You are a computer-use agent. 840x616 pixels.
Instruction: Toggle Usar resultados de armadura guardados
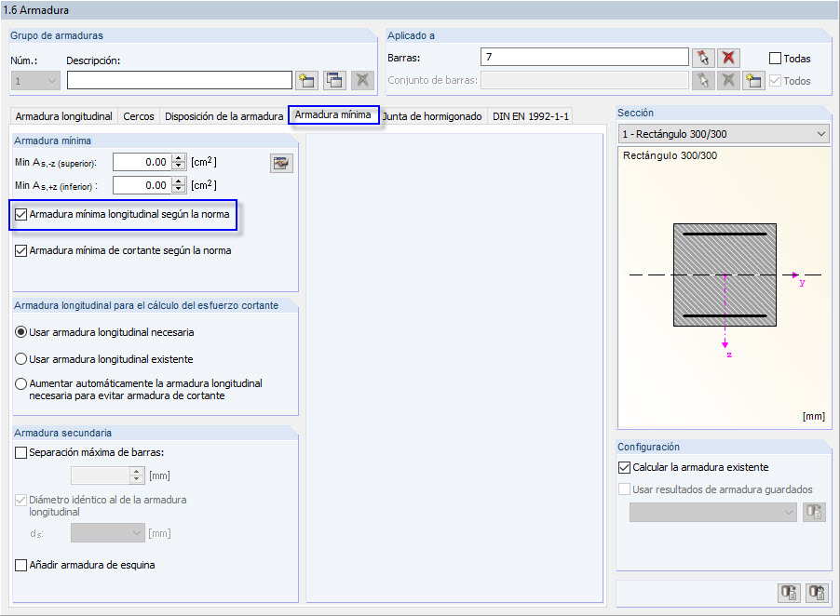point(624,489)
